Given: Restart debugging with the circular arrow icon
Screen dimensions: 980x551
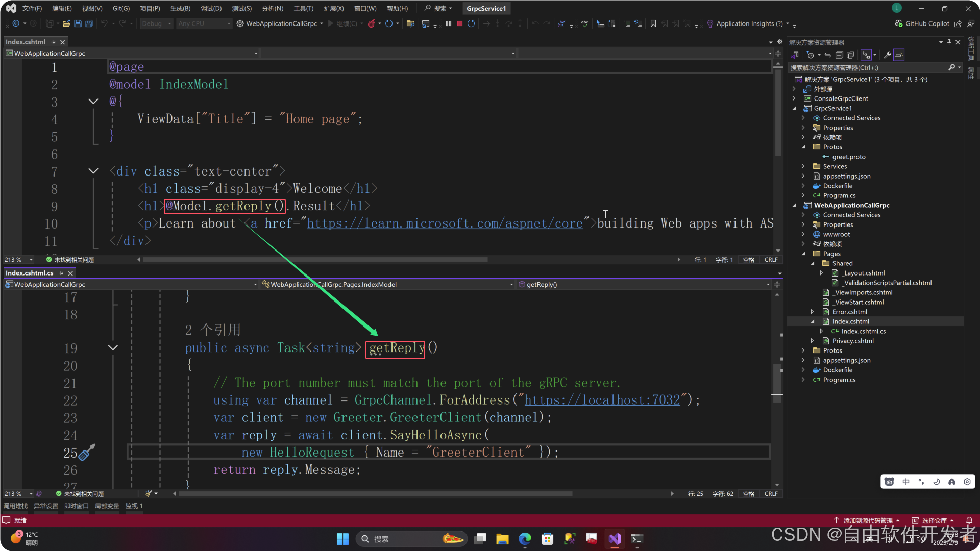Looking at the screenshot, I should [471, 23].
